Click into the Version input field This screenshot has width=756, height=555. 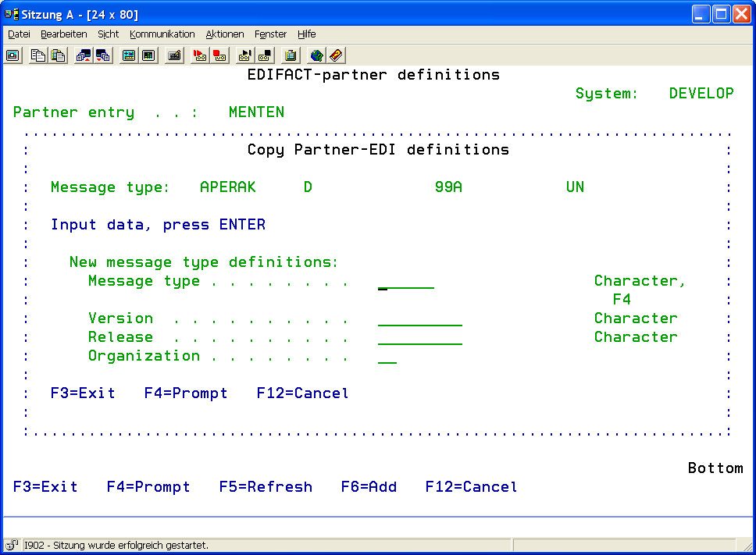[x=419, y=319]
